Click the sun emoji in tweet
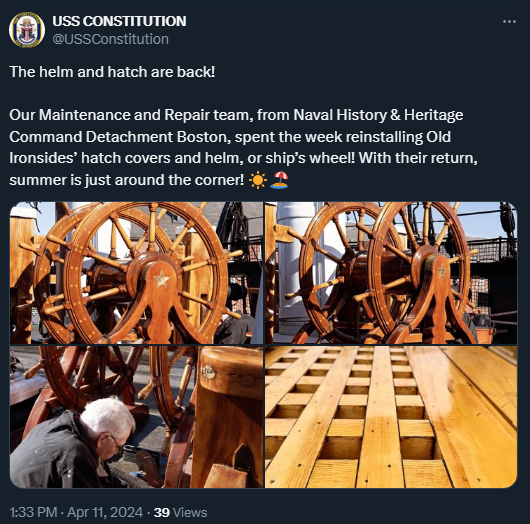This screenshot has height=524, width=530. click(258, 180)
